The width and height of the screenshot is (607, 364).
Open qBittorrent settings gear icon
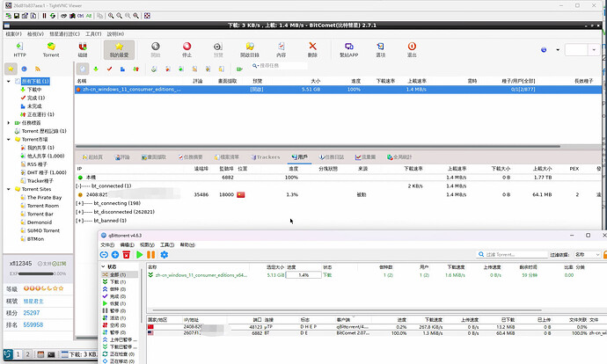[165, 254]
